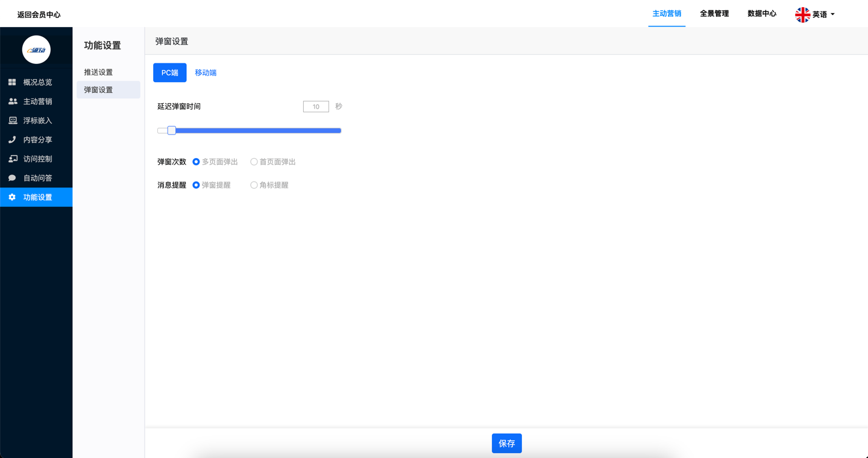
Task: Click the popup delay slider handle
Action: (172, 130)
